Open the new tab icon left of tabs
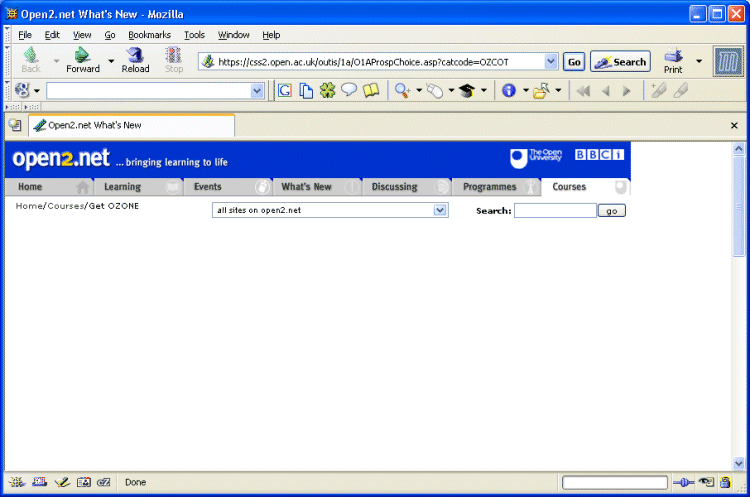This screenshot has height=497, width=750. coord(15,125)
